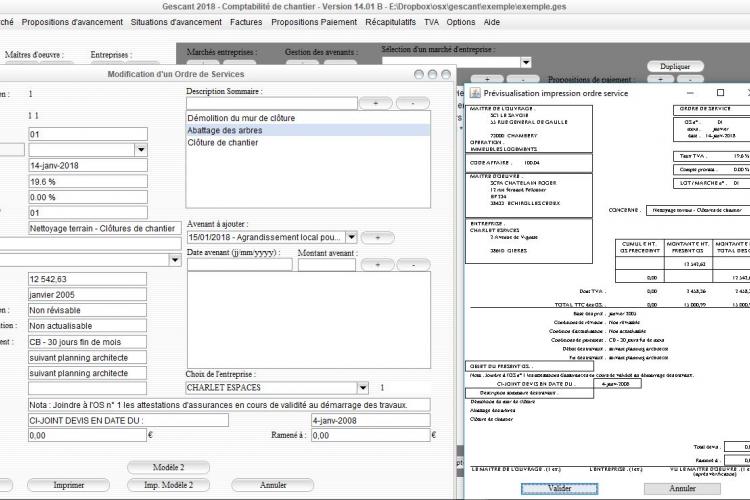Click the Ramené à amount field
This screenshot has height=500, width=750.
371,435
